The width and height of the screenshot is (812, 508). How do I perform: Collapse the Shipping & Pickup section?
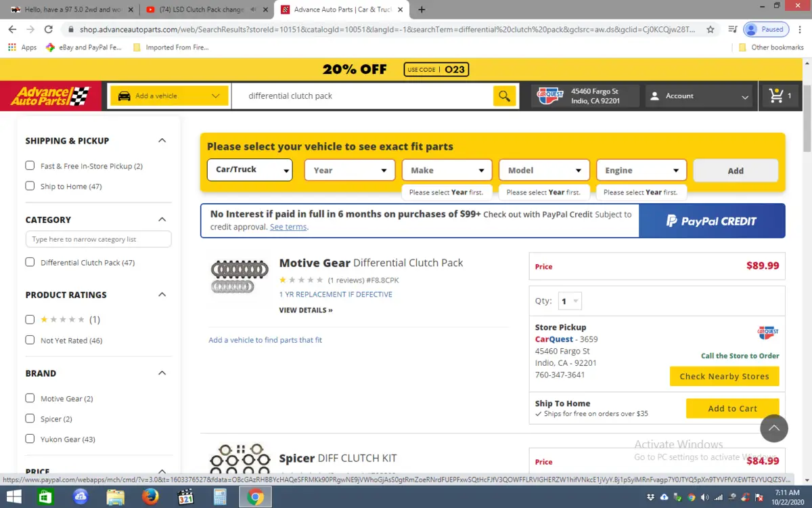[x=162, y=141]
